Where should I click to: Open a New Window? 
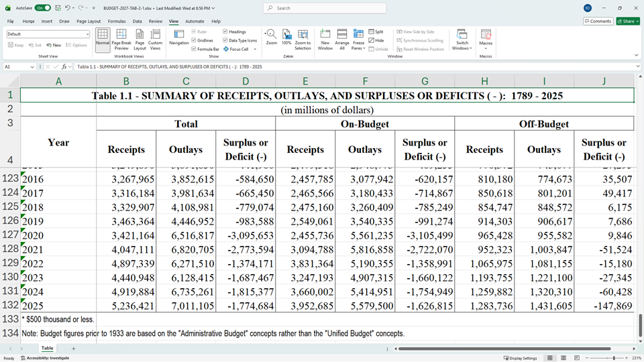point(325,39)
